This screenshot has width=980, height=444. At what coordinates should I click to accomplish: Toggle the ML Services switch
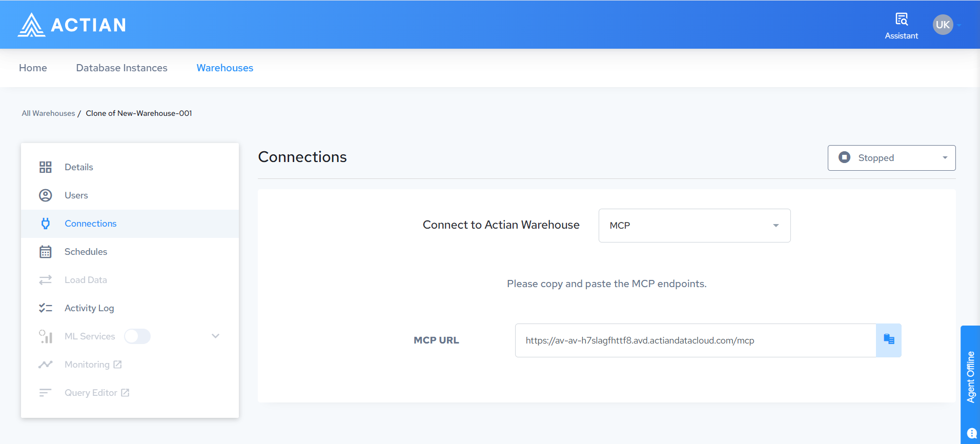[137, 336]
